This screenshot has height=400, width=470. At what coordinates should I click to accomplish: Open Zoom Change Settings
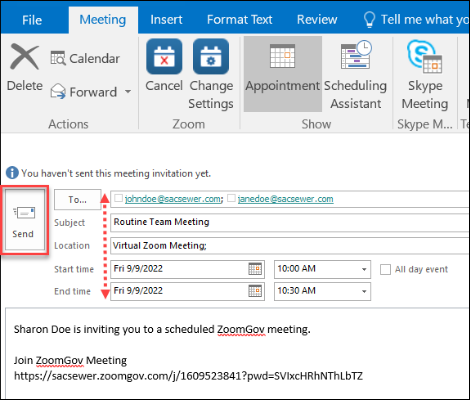(211, 56)
